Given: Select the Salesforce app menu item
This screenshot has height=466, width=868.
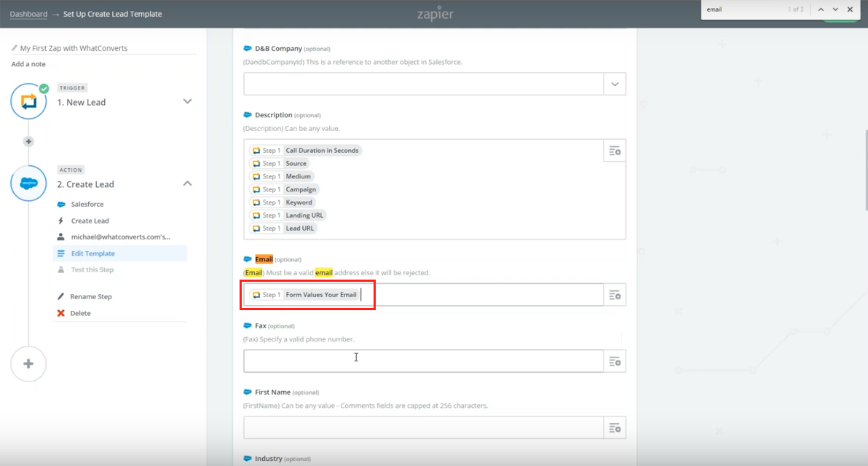Looking at the screenshot, I should coord(87,204).
